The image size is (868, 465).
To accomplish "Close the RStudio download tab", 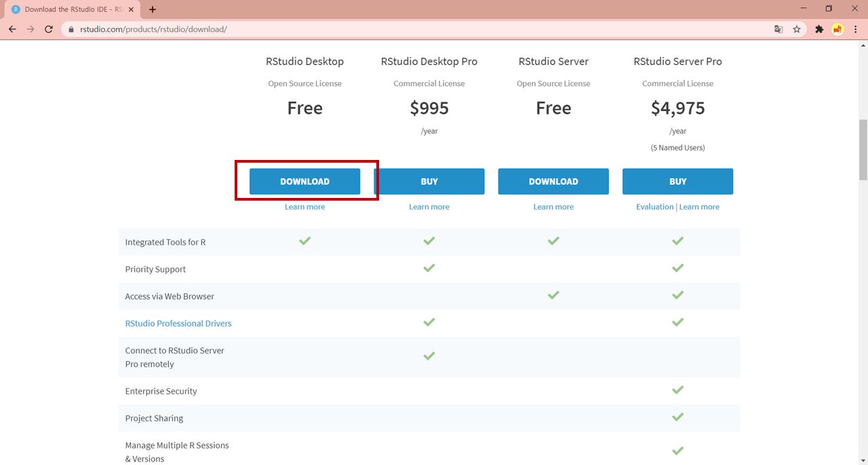I will click(131, 9).
